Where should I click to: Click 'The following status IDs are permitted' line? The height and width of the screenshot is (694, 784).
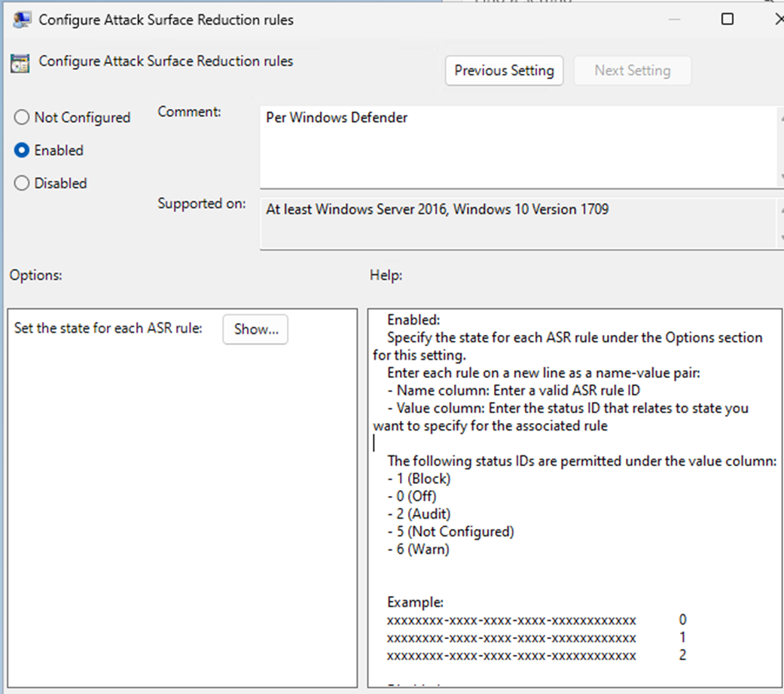coord(582,461)
